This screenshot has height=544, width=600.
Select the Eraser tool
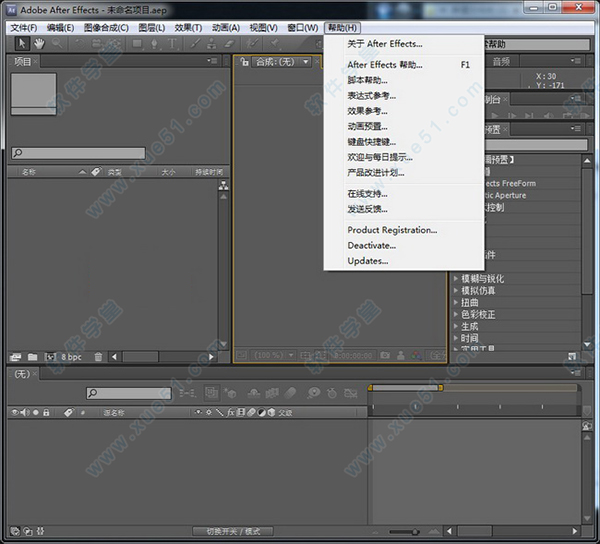coord(229,44)
